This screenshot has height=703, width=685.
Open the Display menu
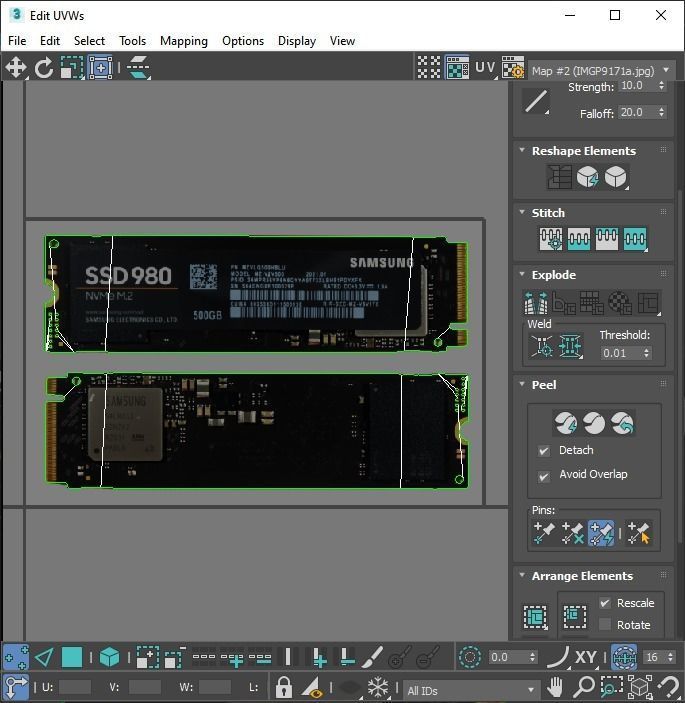coord(297,41)
